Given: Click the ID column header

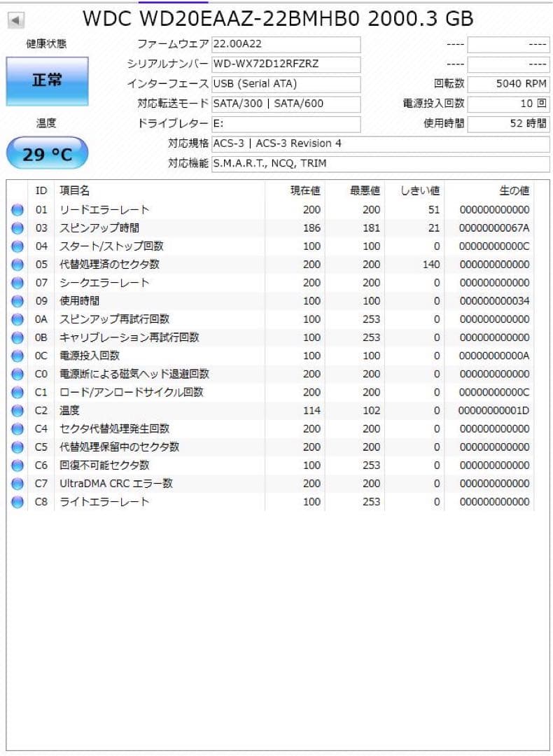Looking at the screenshot, I should click(41, 191).
